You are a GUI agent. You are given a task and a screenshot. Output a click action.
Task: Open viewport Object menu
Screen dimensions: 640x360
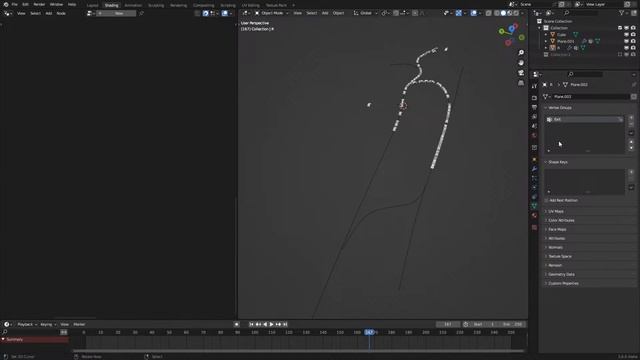point(338,13)
